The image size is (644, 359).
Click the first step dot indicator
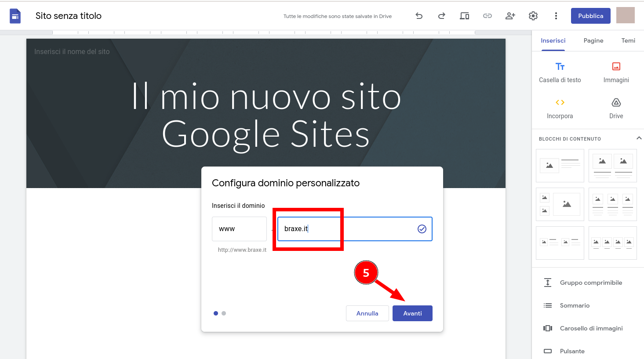[216, 313]
